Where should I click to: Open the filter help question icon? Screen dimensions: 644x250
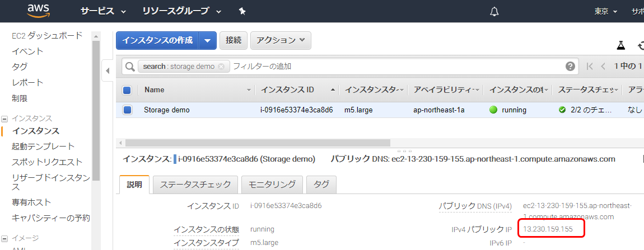pos(570,67)
